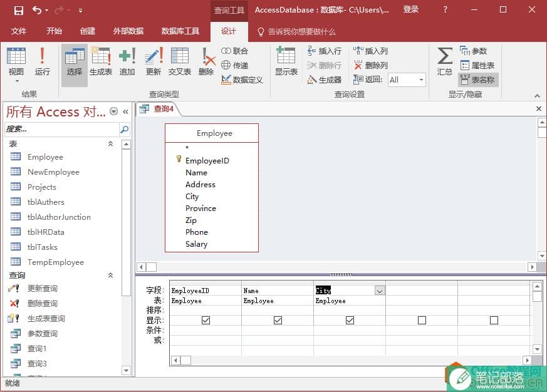This screenshot has height=392, width=547.
Task: Open the Builder (生成器) tool
Action: pyautogui.click(x=324, y=80)
